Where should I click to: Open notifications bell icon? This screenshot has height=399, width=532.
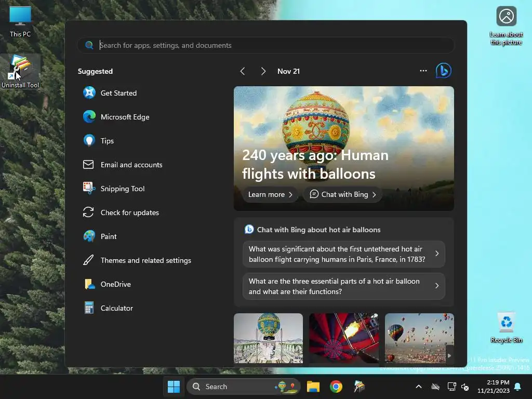(x=518, y=387)
